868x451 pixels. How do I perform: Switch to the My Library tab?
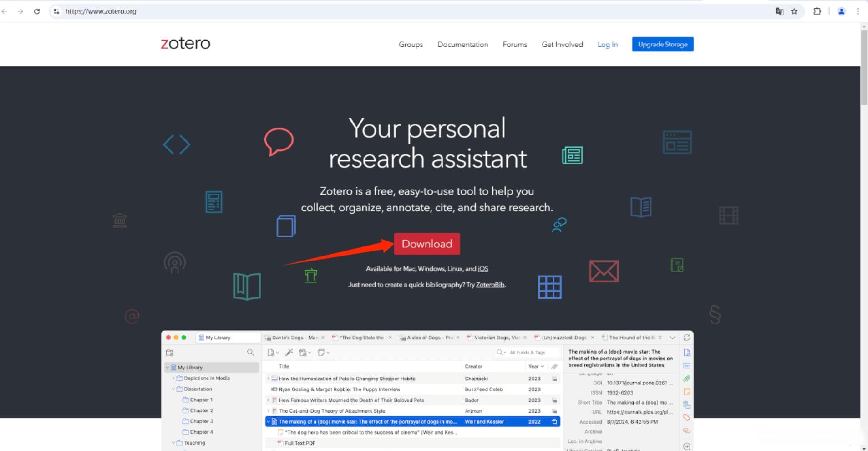(228, 338)
